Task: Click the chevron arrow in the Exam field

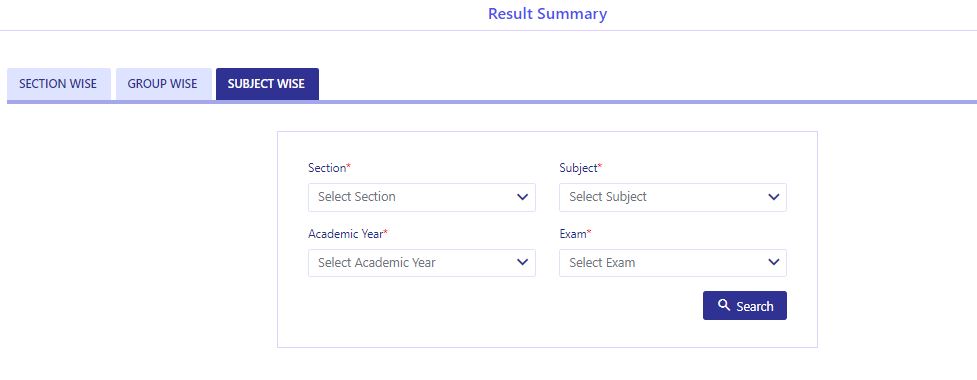Action: click(x=774, y=262)
